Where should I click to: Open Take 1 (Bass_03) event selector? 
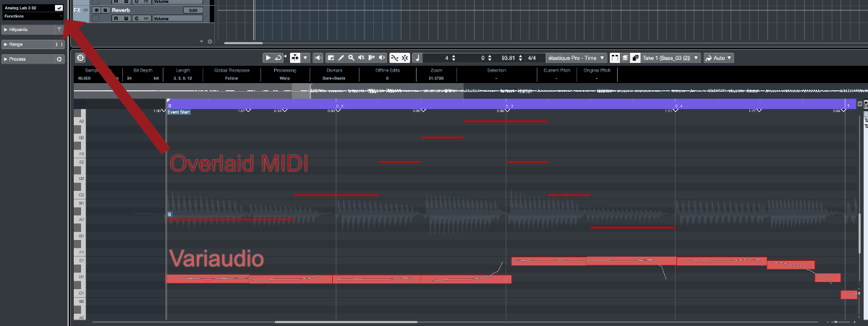[x=671, y=58]
